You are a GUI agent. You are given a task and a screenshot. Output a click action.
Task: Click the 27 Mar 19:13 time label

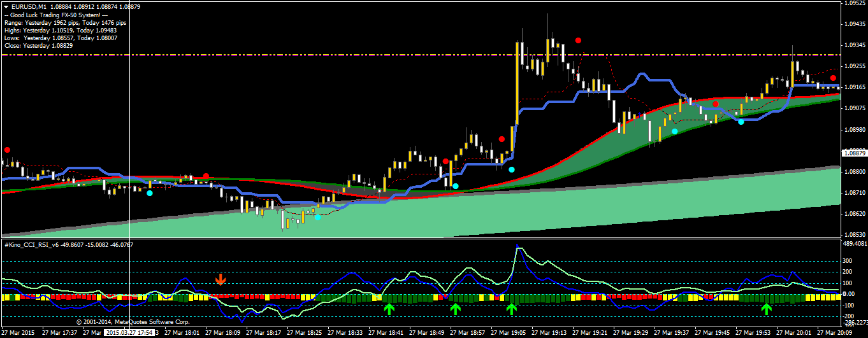click(550, 332)
